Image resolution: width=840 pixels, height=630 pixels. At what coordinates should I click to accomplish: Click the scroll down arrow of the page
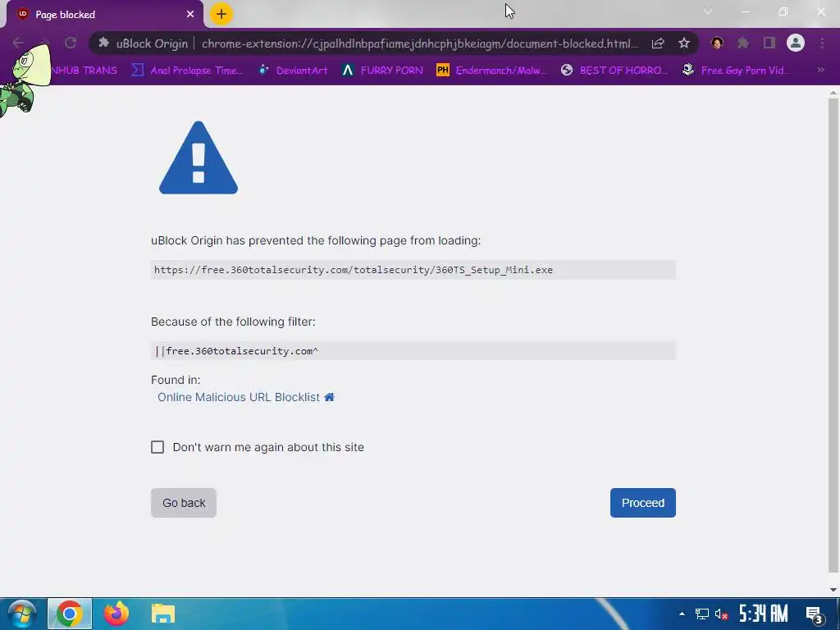tap(833, 589)
